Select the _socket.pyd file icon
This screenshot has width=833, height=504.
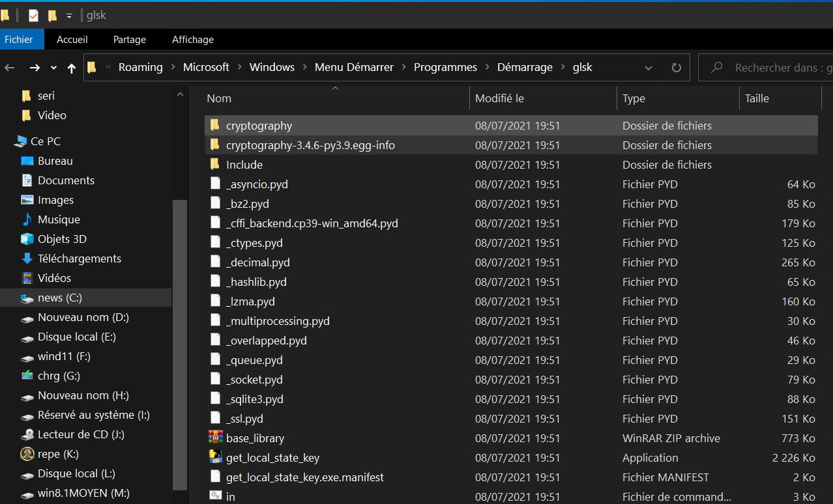point(215,379)
